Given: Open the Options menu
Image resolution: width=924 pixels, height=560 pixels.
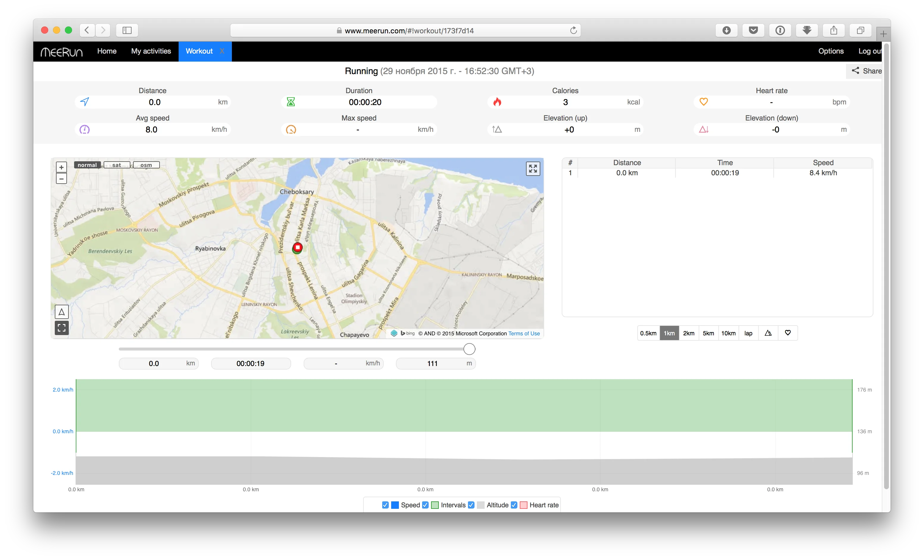Looking at the screenshot, I should tap(831, 51).
